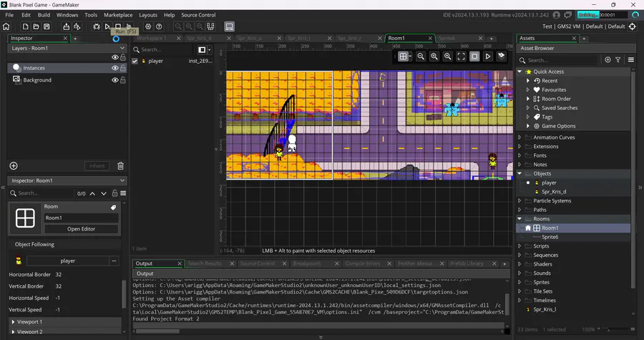Toggle the room grid display button
The height and width of the screenshot is (340, 644).
pos(404,57)
